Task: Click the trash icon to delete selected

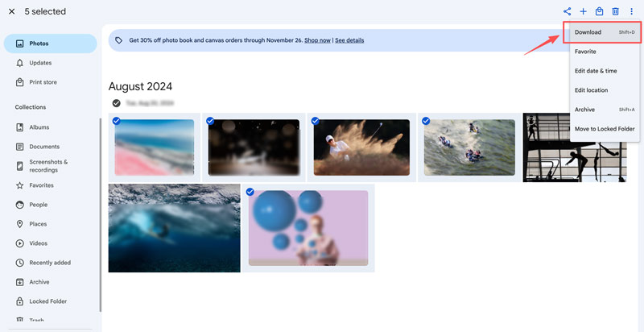Action: coord(615,11)
